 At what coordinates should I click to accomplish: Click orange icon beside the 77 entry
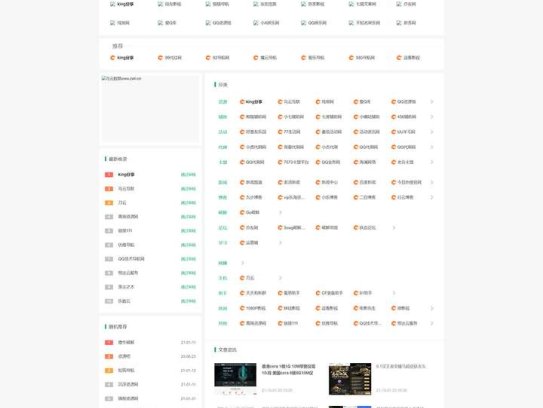280,132
